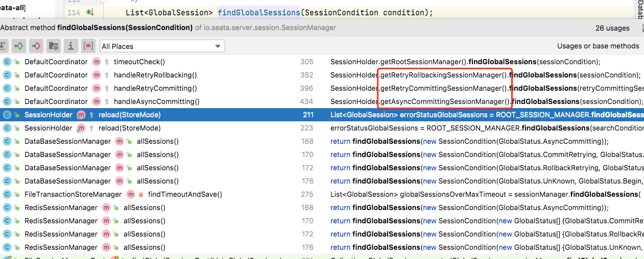Click the implemented-method gutter icon at line 114
The height and width of the screenshot is (259, 644).
click(90, 12)
